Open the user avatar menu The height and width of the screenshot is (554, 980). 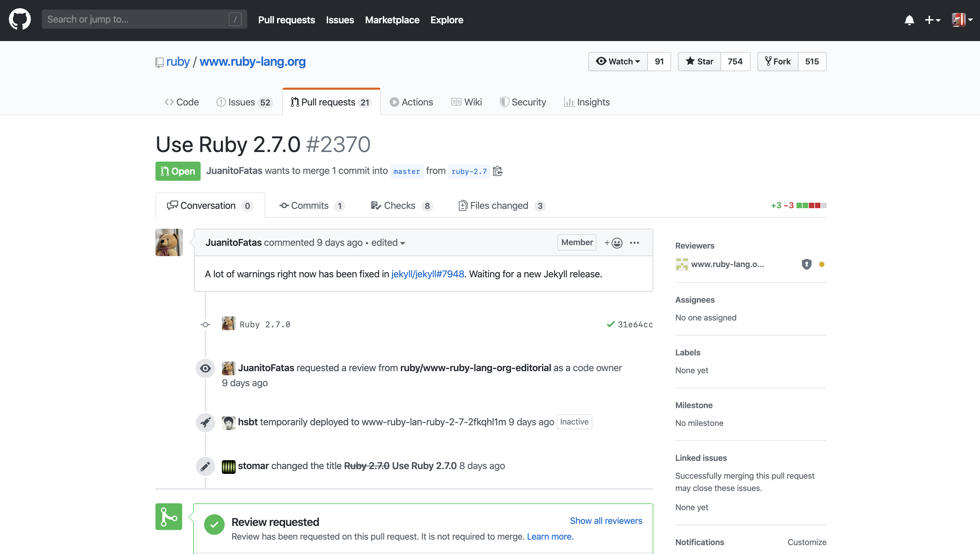click(x=962, y=20)
